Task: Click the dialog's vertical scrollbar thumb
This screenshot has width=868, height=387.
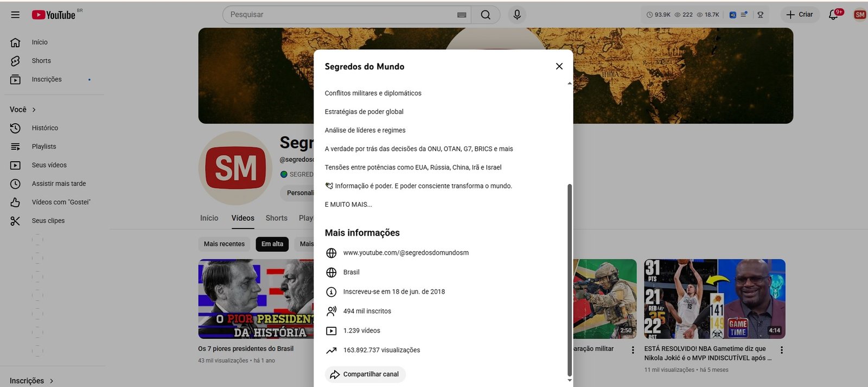Action: tap(570, 280)
